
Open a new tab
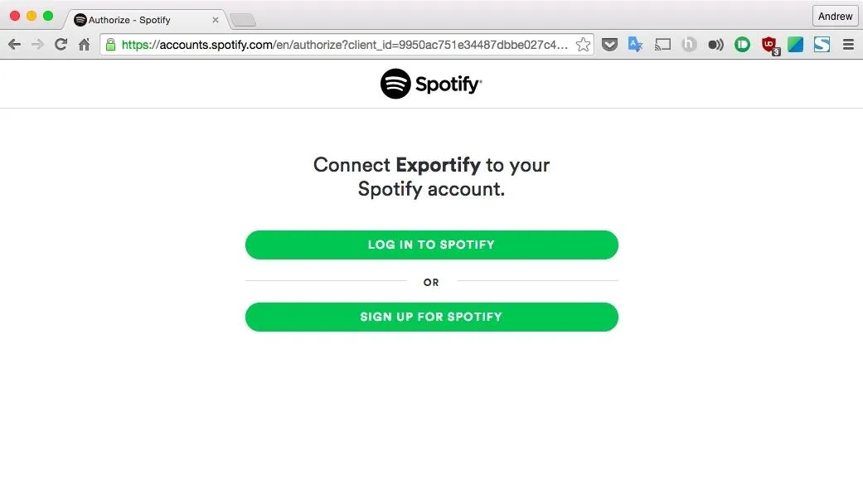(243, 21)
